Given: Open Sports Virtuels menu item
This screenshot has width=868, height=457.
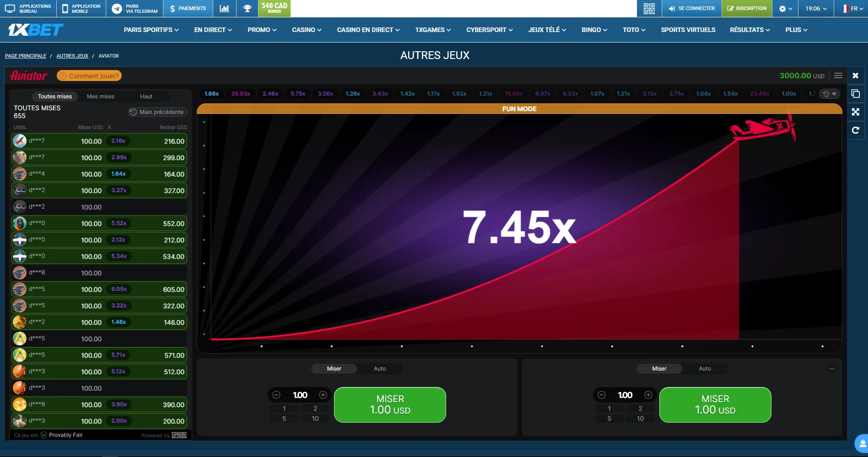Looking at the screenshot, I should [x=688, y=30].
